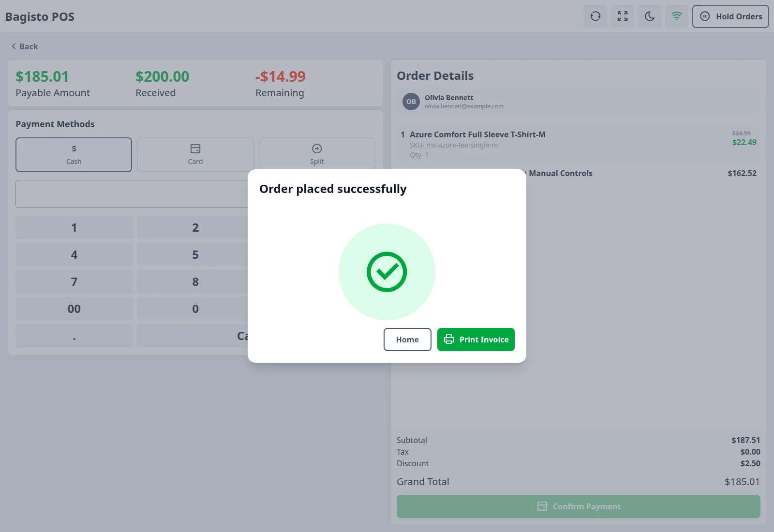Screen dimensions: 774x532
Task: Tap keypad double zero key
Action: tap(74, 309)
